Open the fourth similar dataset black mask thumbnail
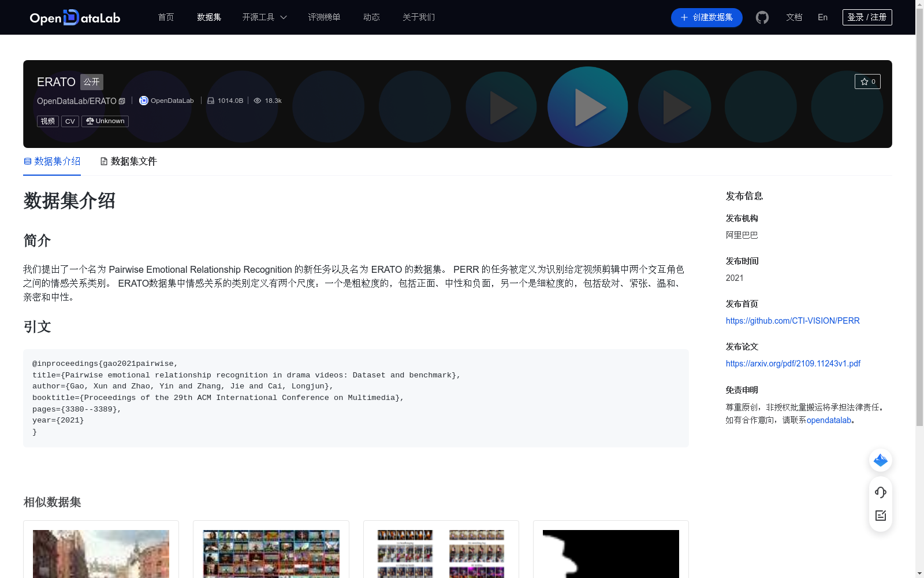The width and height of the screenshot is (924, 578). [x=611, y=554]
